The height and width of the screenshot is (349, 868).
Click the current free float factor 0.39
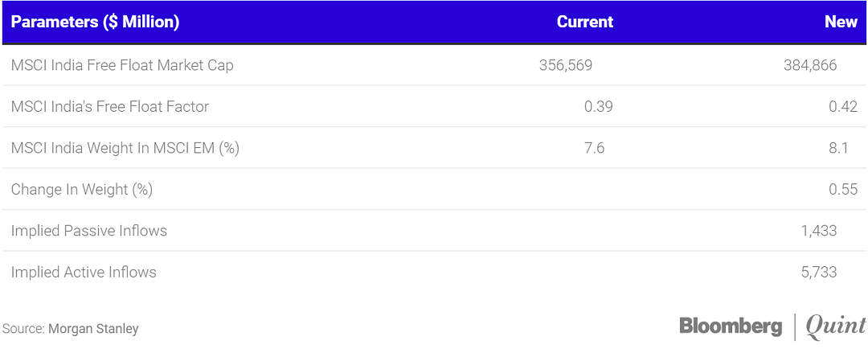598,106
